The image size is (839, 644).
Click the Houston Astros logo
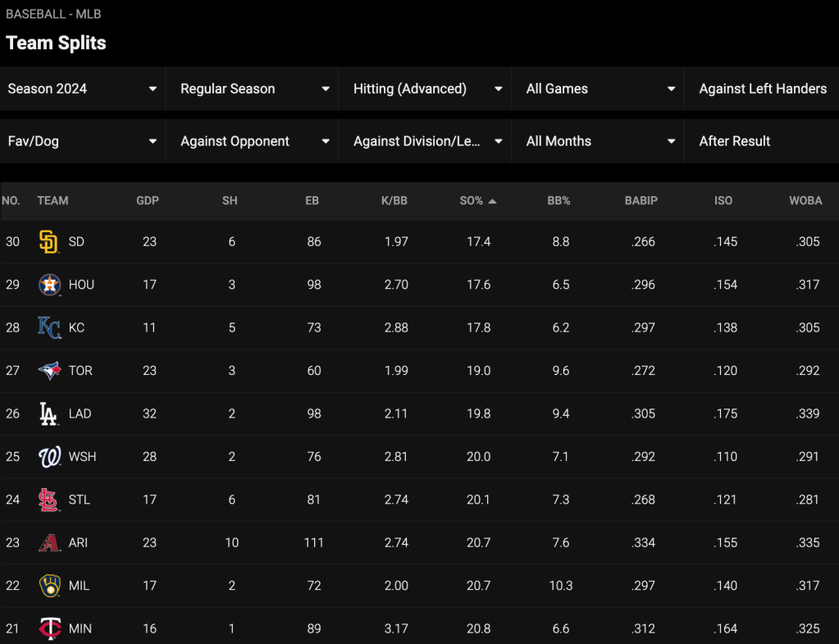(49, 284)
